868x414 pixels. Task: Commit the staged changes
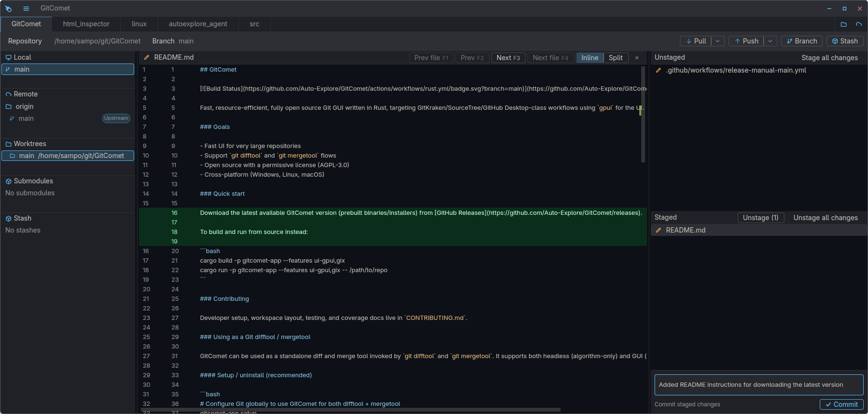841,404
